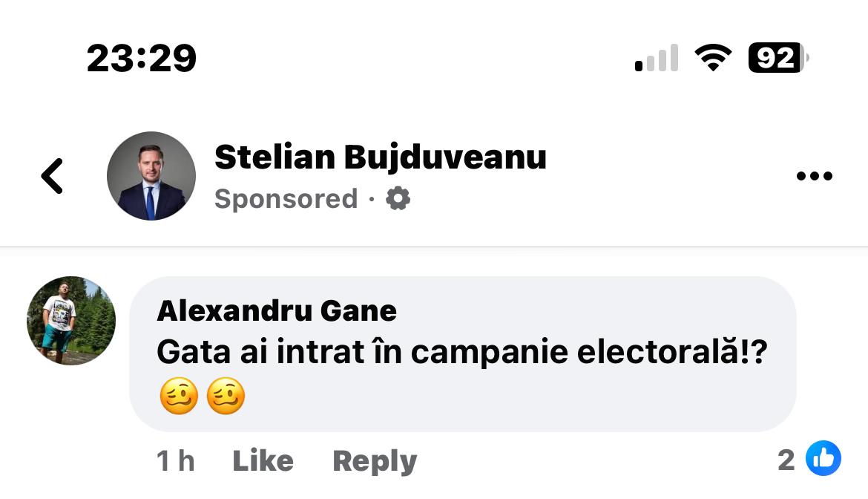Tap the Wi-Fi status icon
The width and height of the screenshot is (868, 499).
[x=712, y=58]
